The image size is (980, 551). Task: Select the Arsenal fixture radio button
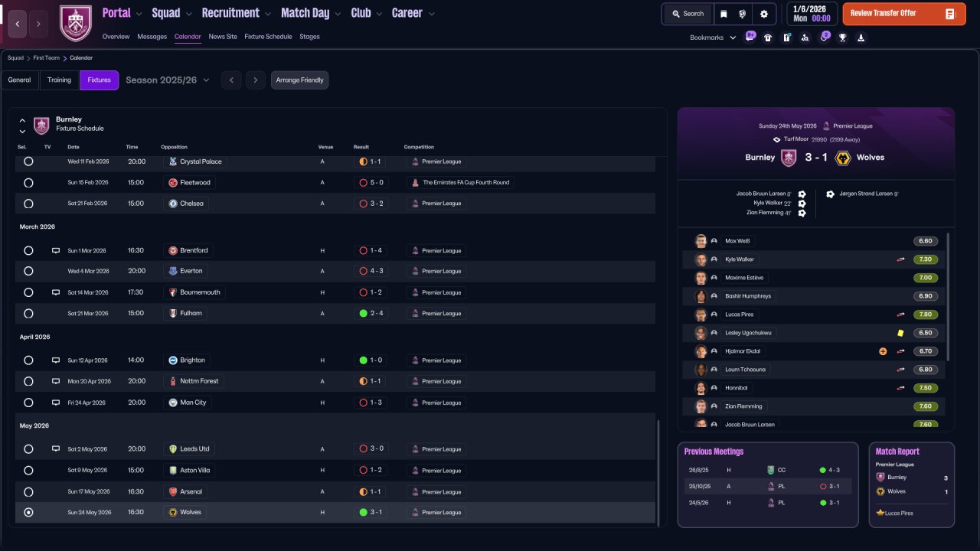(28, 491)
